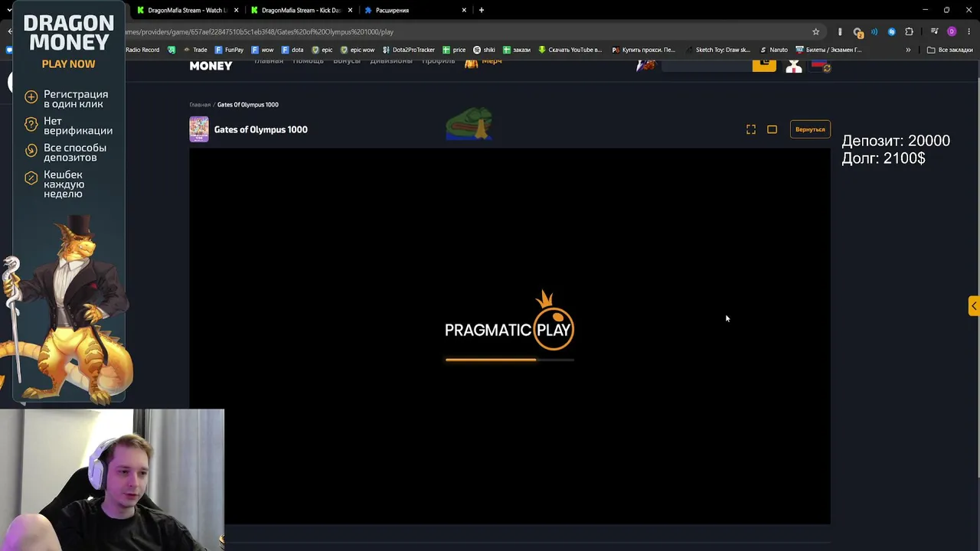The height and width of the screenshot is (551, 980).
Task: Click the PLAY NOW banner text
Action: tap(69, 64)
